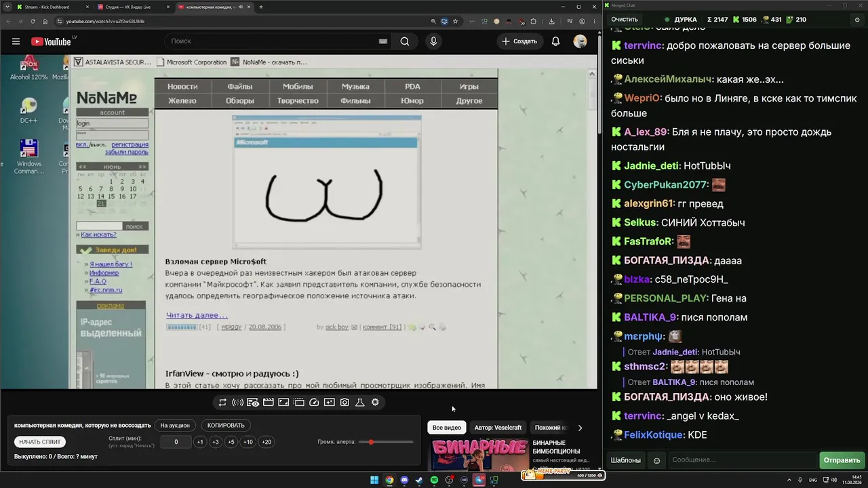Click the browser address bar URL
The height and width of the screenshot is (488, 868).
click(x=105, y=21)
